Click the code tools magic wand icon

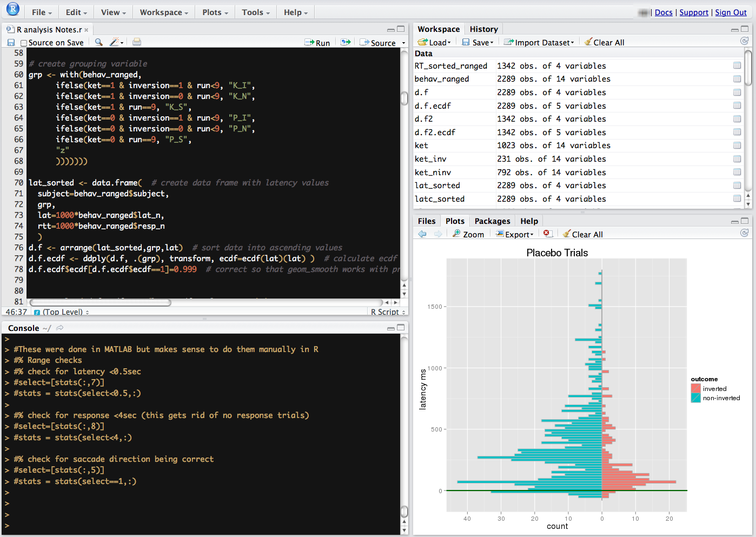pos(115,42)
